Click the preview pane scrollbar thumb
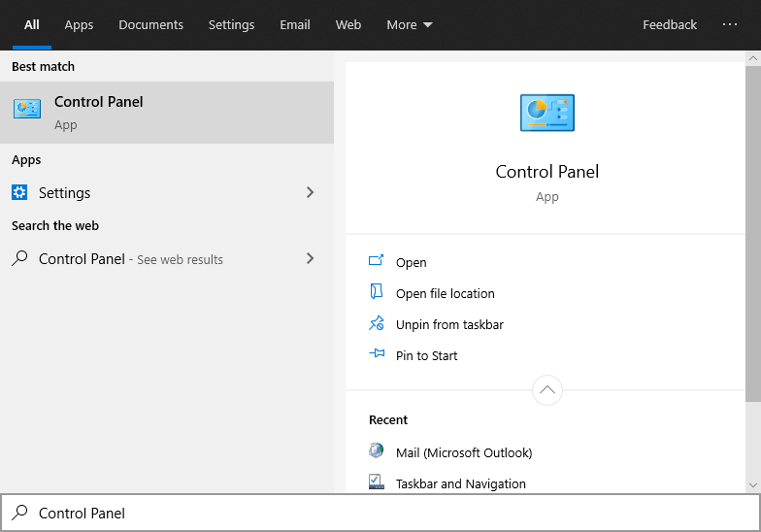This screenshot has height=532, width=761. [753, 233]
